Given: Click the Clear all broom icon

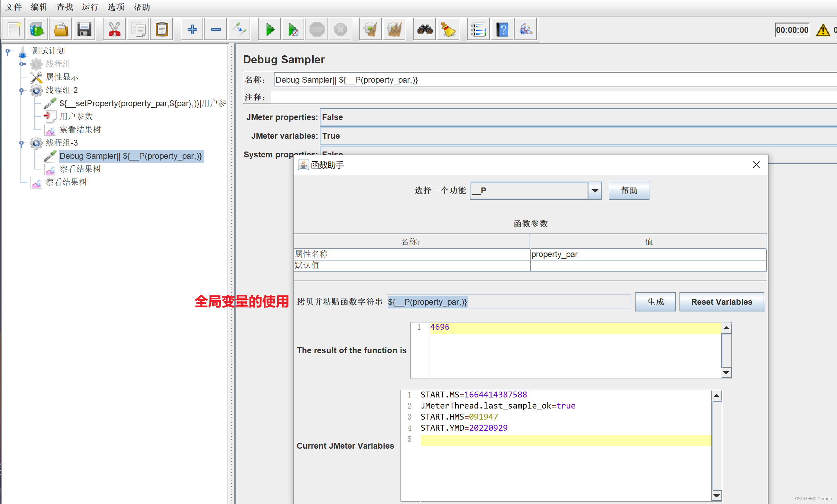Looking at the screenshot, I should pos(394,30).
